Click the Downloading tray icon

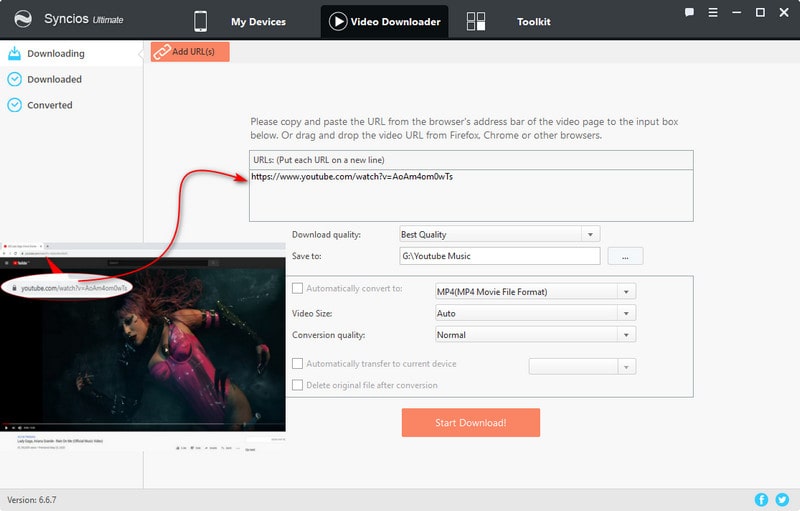click(14, 53)
